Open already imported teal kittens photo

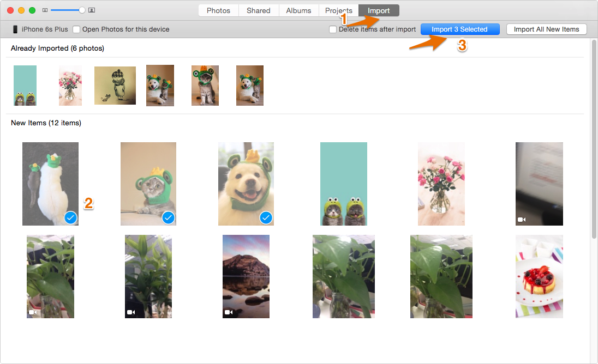pos(25,86)
